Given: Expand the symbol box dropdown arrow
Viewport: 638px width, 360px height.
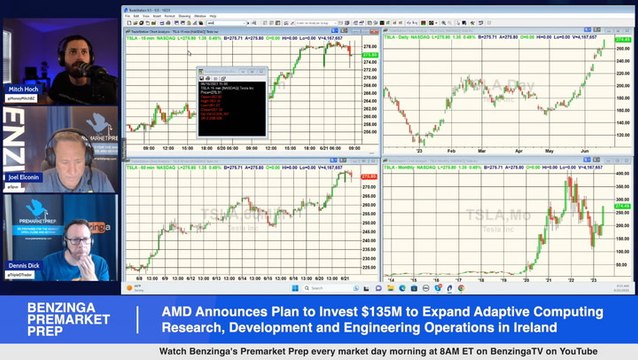Looking at the screenshot, I should [x=245, y=23].
